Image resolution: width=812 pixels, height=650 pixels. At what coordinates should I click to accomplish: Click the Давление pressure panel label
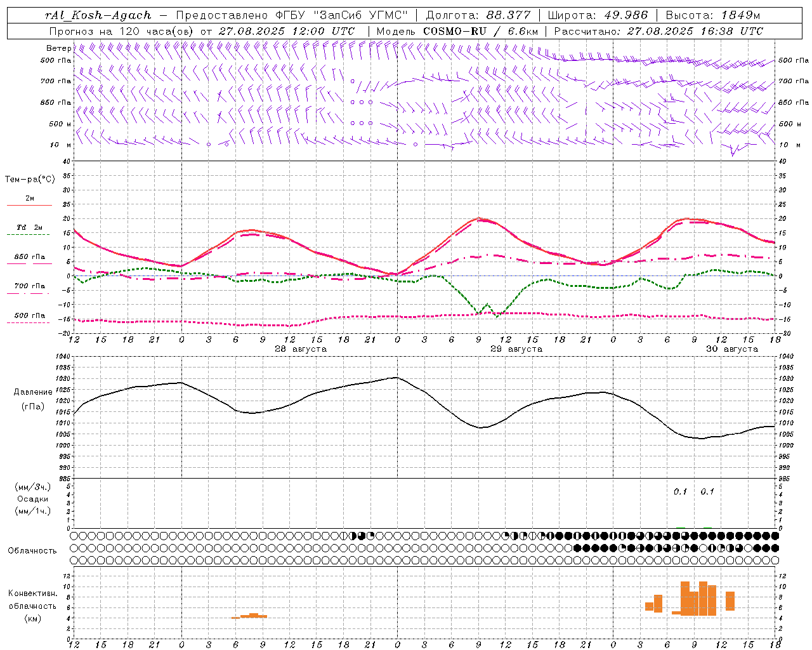pyautogui.click(x=33, y=392)
